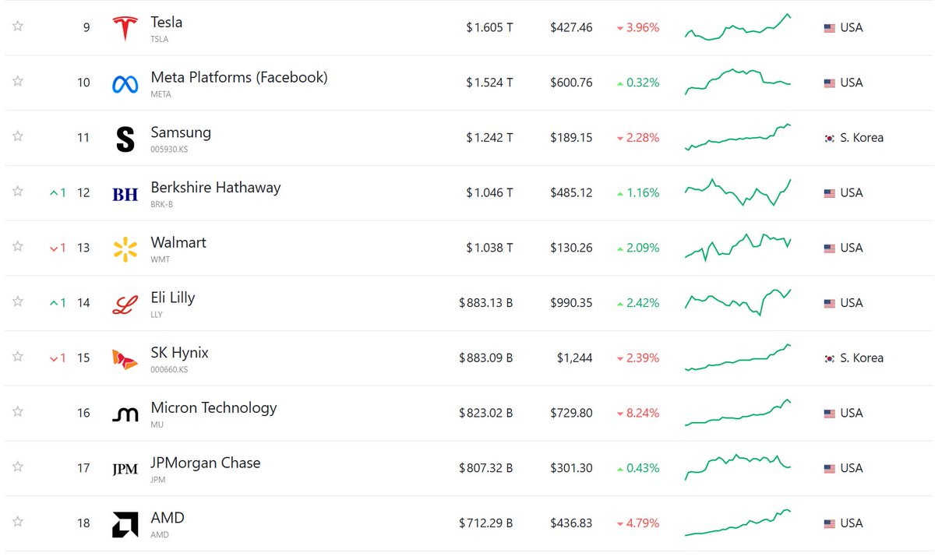This screenshot has height=560, width=935.
Task: Toggle favorite star for Samsung
Action: coord(18,136)
